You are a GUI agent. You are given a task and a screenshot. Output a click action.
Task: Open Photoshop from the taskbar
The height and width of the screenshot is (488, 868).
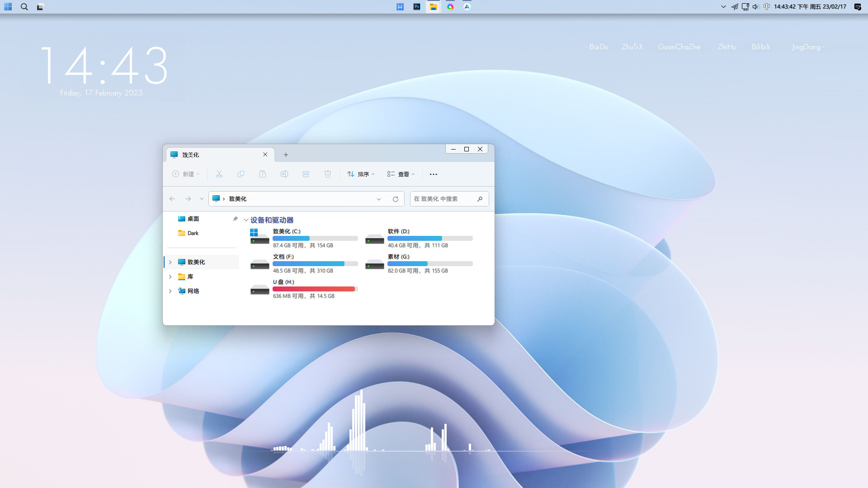(417, 7)
